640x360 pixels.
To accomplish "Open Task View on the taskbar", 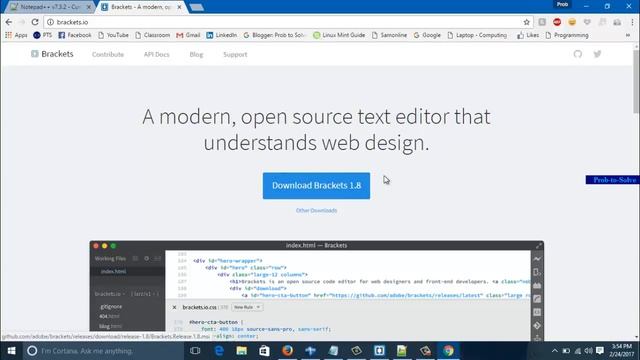I will point(195,351).
